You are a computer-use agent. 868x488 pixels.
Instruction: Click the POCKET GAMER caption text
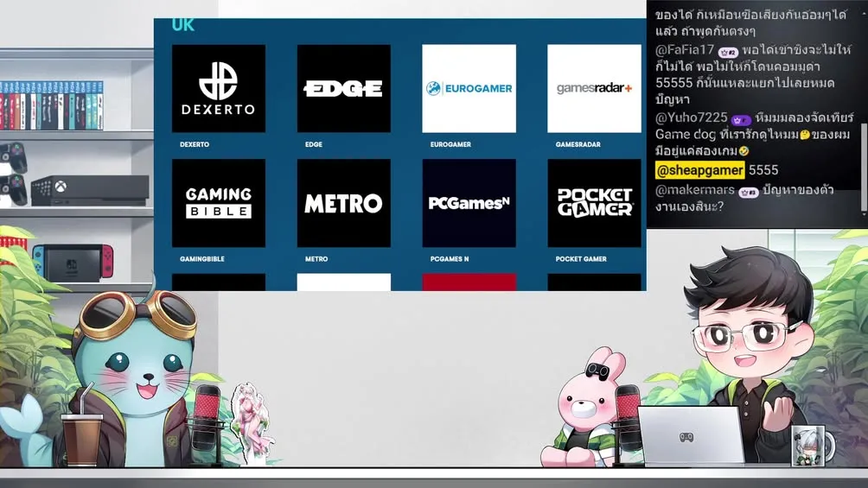tap(581, 259)
